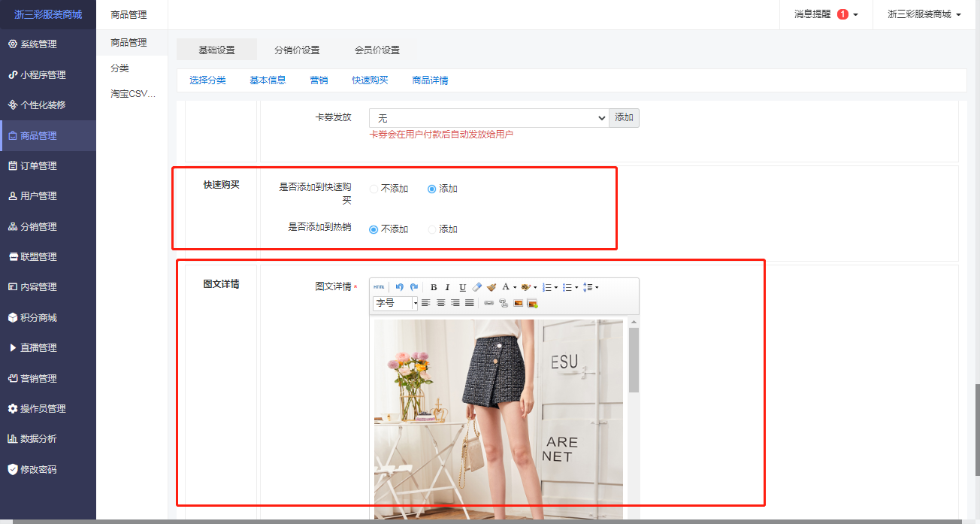Select 添加 for 快速购买
This screenshot has width=980, height=524.
pos(432,189)
